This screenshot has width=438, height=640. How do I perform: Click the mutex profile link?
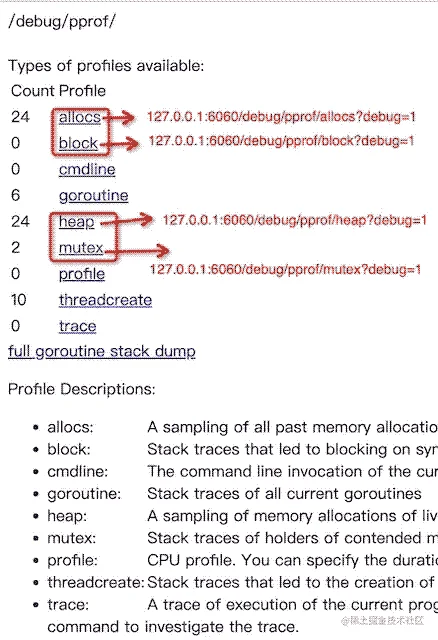tap(81, 248)
